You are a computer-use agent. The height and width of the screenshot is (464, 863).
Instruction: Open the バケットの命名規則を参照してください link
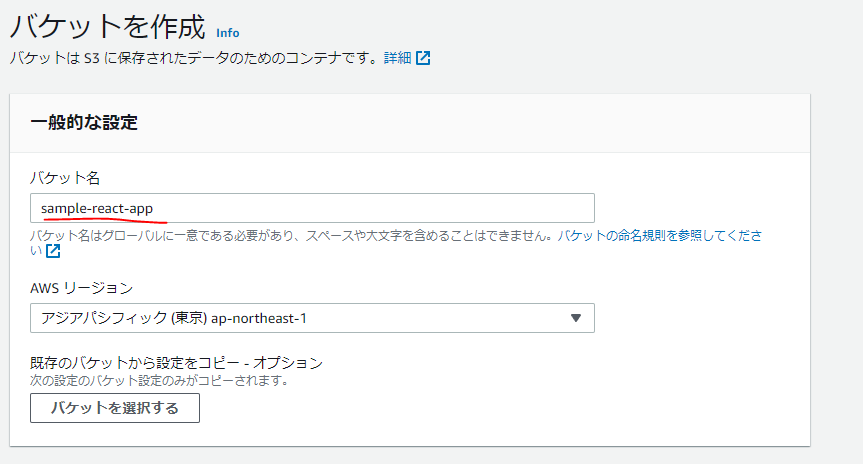coord(660,236)
